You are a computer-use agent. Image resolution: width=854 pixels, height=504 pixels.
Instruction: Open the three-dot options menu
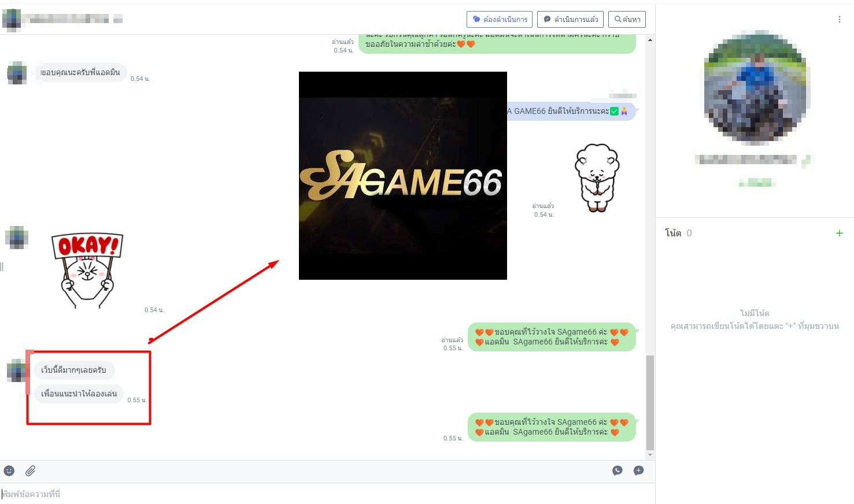click(839, 20)
